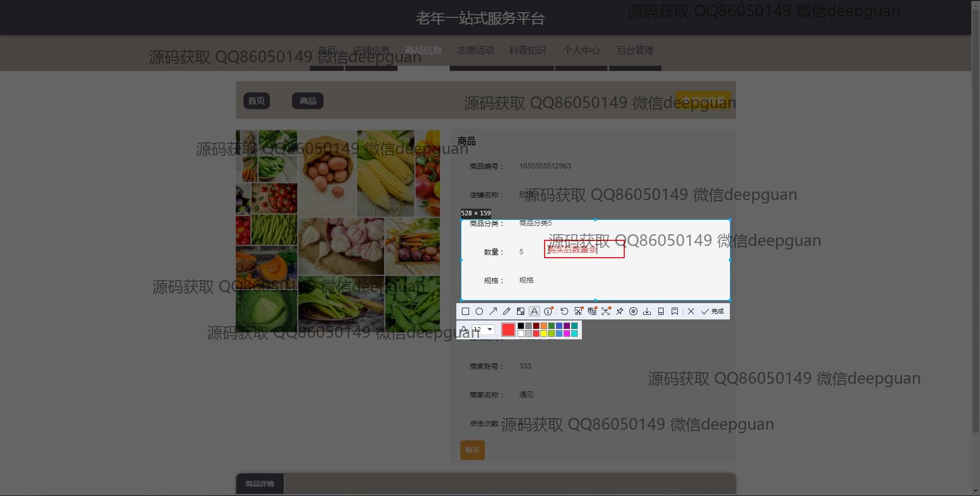The image size is (980, 496).
Task: Go to 个人中心 menu item
Action: (581, 50)
